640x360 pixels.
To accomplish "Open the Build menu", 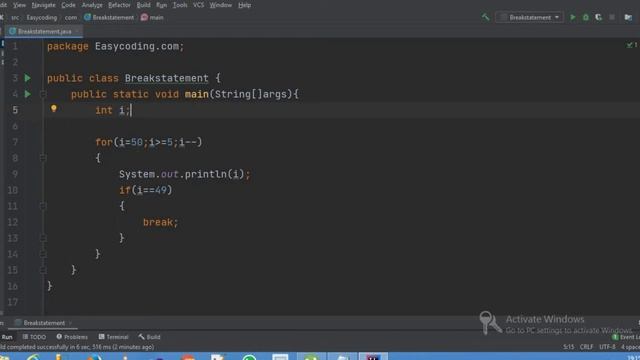I will pyautogui.click(x=143, y=5).
